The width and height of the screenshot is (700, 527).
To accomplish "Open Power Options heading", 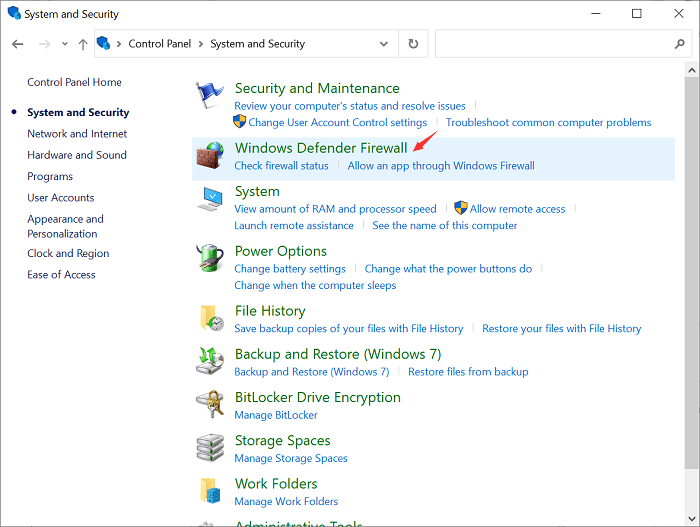I will click(x=281, y=251).
